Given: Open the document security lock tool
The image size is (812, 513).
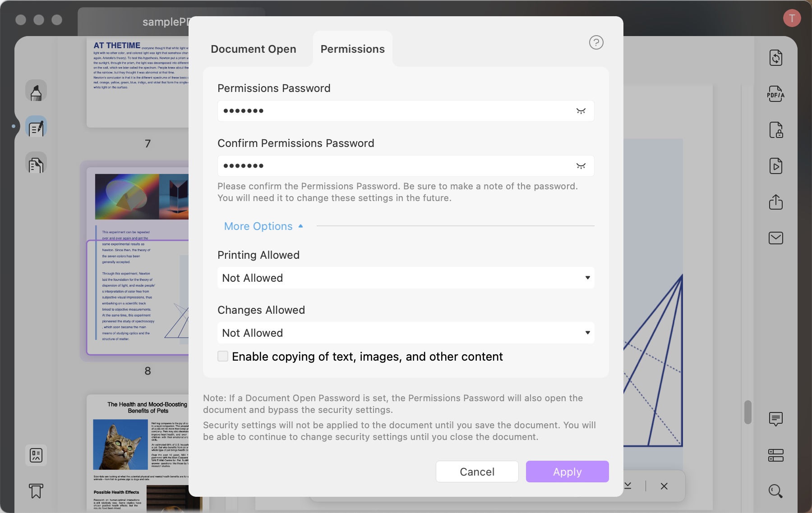Looking at the screenshot, I should pos(776,130).
